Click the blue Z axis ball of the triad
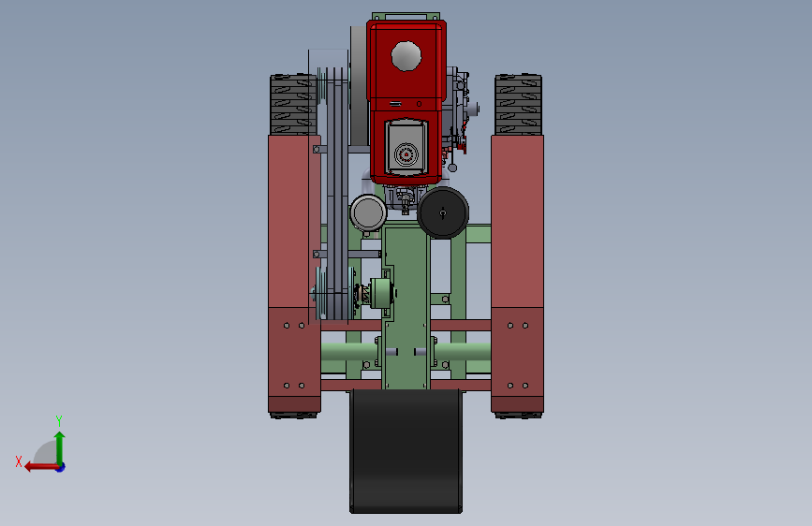Screen dimensions: 812x526 coord(61,467)
